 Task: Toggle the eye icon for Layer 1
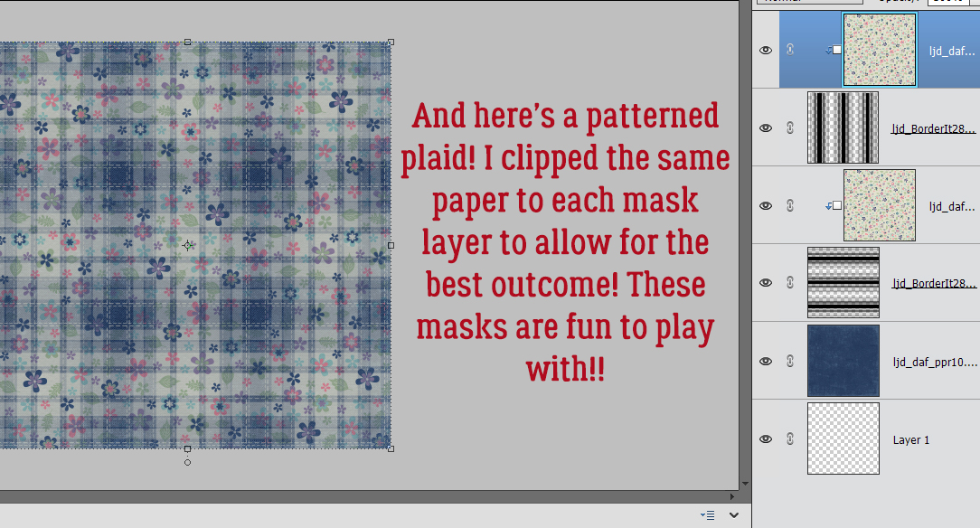pyautogui.click(x=766, y=438)
